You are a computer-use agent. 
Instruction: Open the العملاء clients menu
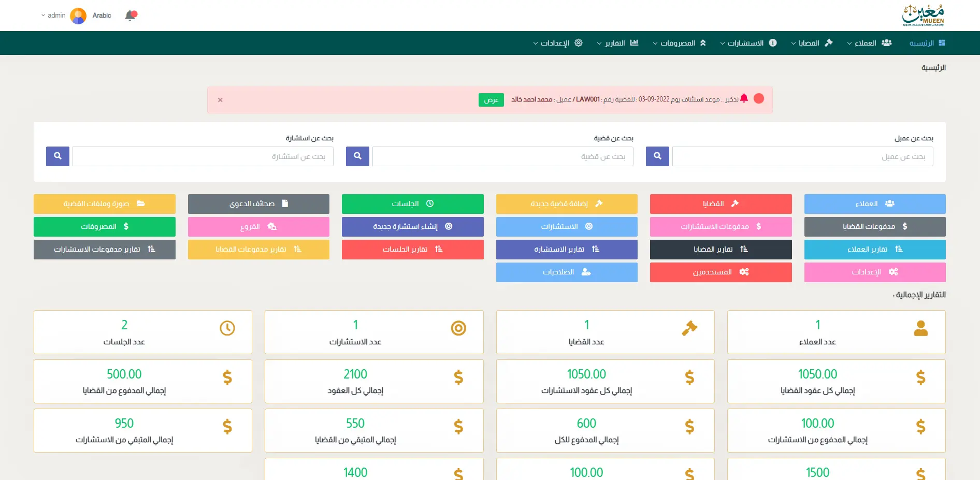click(x=869, y=43)
